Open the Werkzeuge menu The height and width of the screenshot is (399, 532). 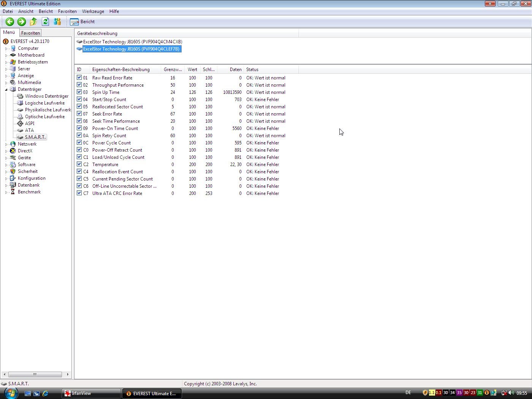[x=93, y=11]
